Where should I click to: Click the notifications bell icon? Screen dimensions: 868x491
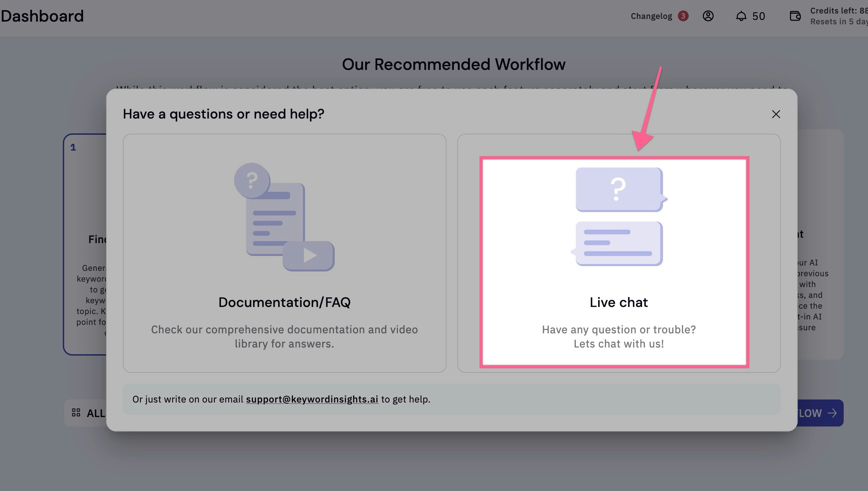click(x=741, y=16)
